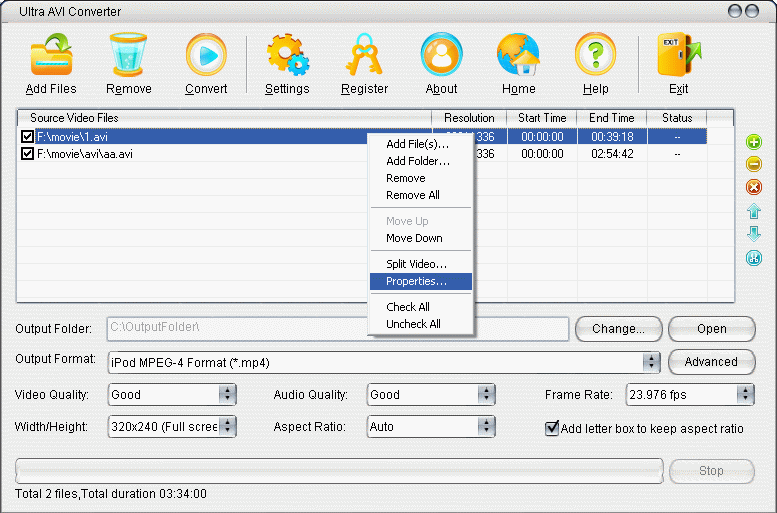
Task: Open the Video Quality dropdown
Action: (x=227, y=395)
